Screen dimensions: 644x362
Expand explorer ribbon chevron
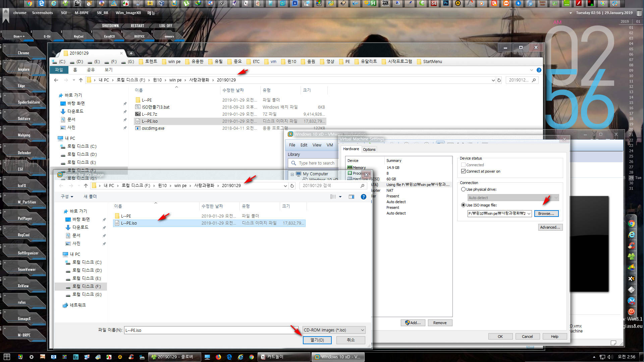click(531, 70)
